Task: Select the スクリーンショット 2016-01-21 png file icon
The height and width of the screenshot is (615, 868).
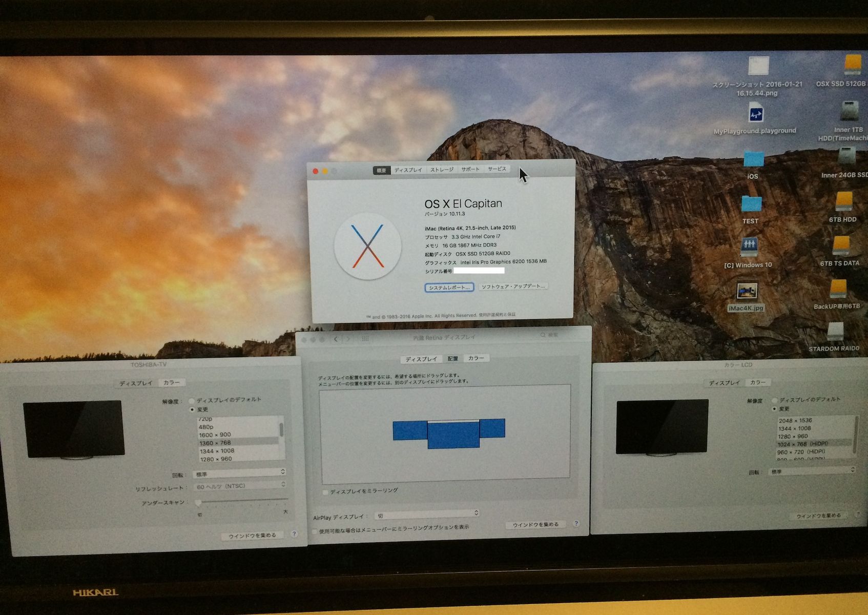Action: click(x=758, y=66)
